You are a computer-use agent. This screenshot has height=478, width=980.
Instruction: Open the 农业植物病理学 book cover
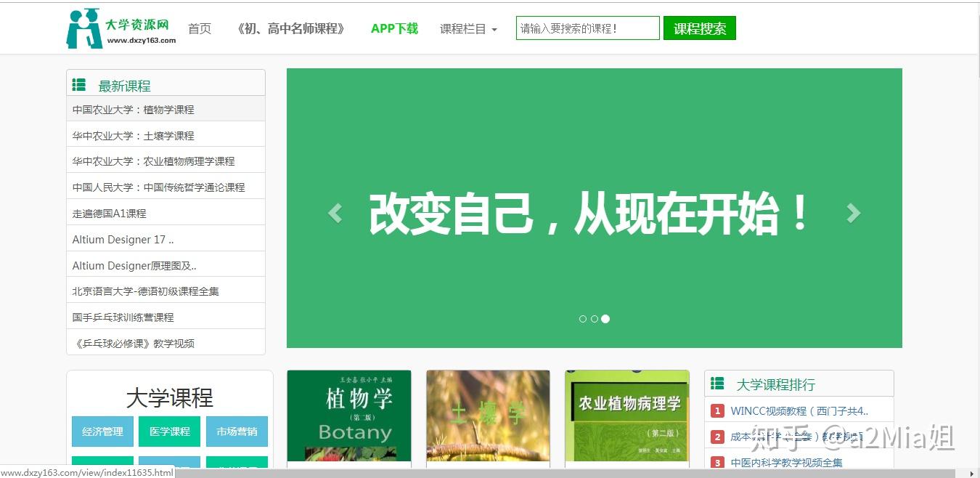627,416
